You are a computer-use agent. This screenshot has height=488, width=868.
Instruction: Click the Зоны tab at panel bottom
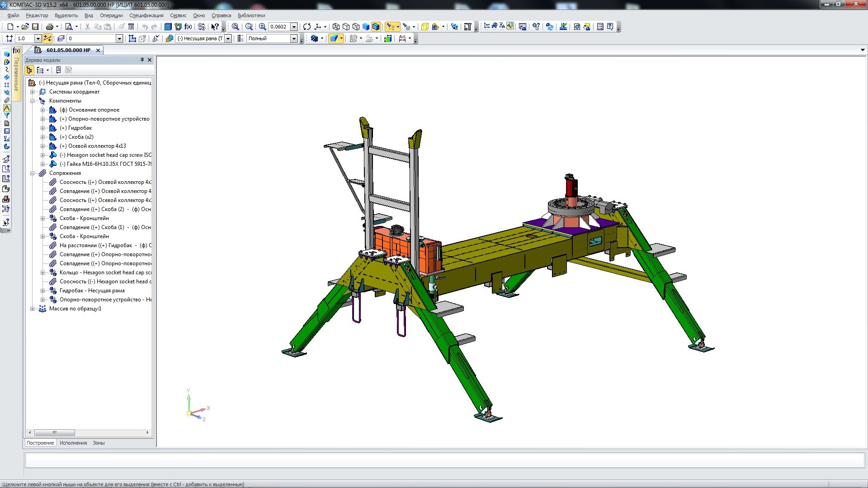(x=99, y=443)
